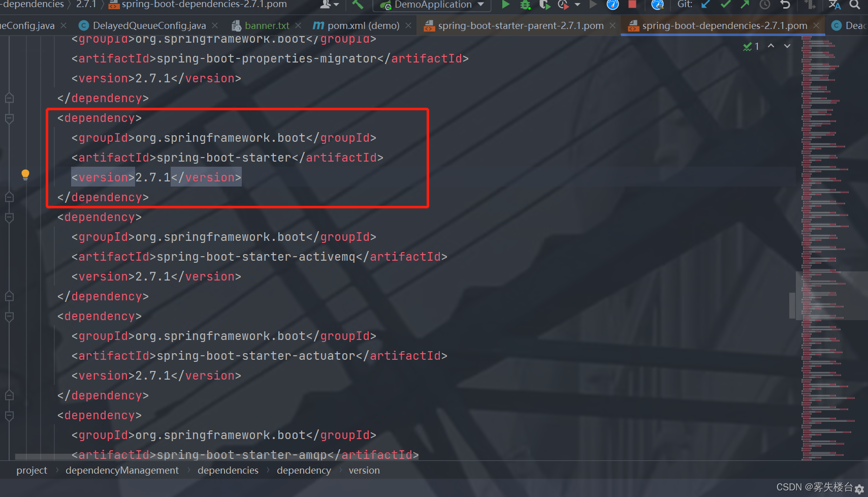Click the Git update project blue arrow
The width and height of the screenshot is (868, 497).
[705, 5]
